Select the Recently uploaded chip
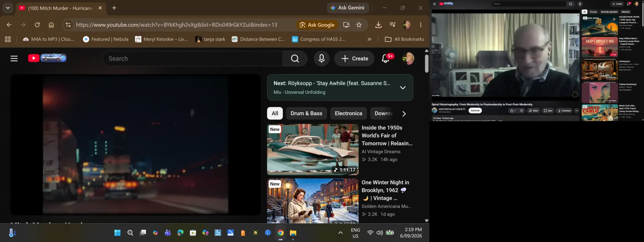 609,12
